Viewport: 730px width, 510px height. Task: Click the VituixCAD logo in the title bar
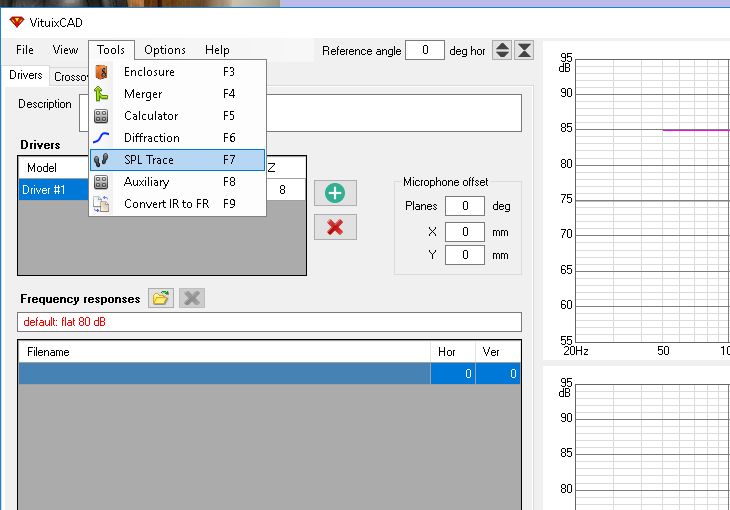(17, 22)
